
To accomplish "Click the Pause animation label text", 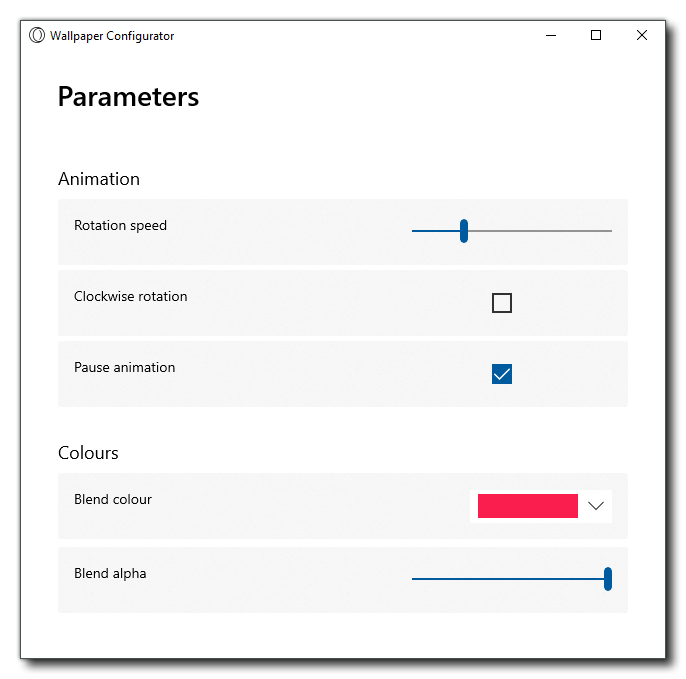I will click(124, 368).
